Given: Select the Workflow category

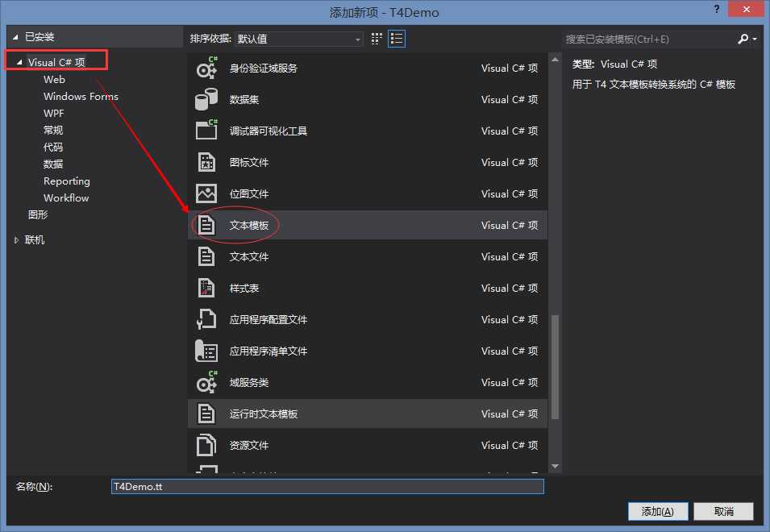Looking at the screenshot, I should coord(66,197).
